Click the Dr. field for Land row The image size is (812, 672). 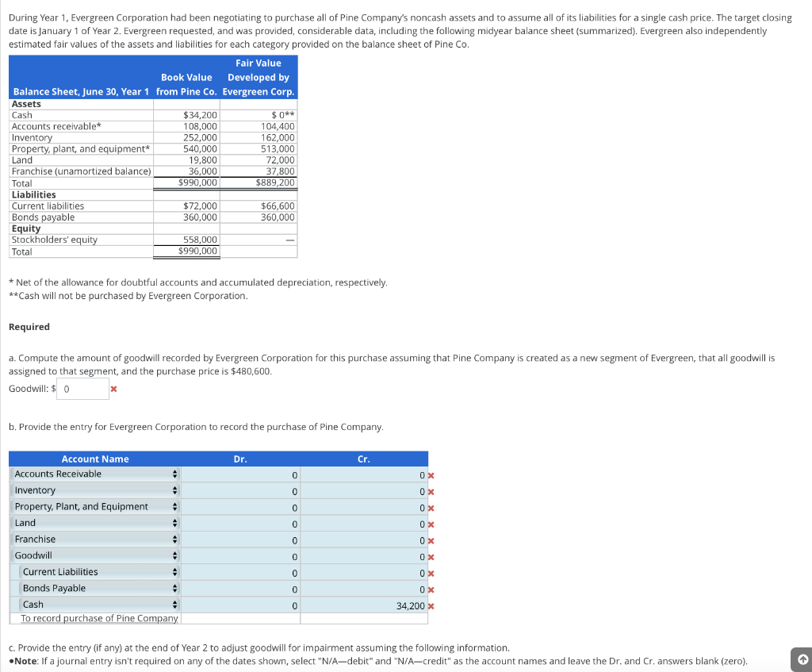click(241, 524)
